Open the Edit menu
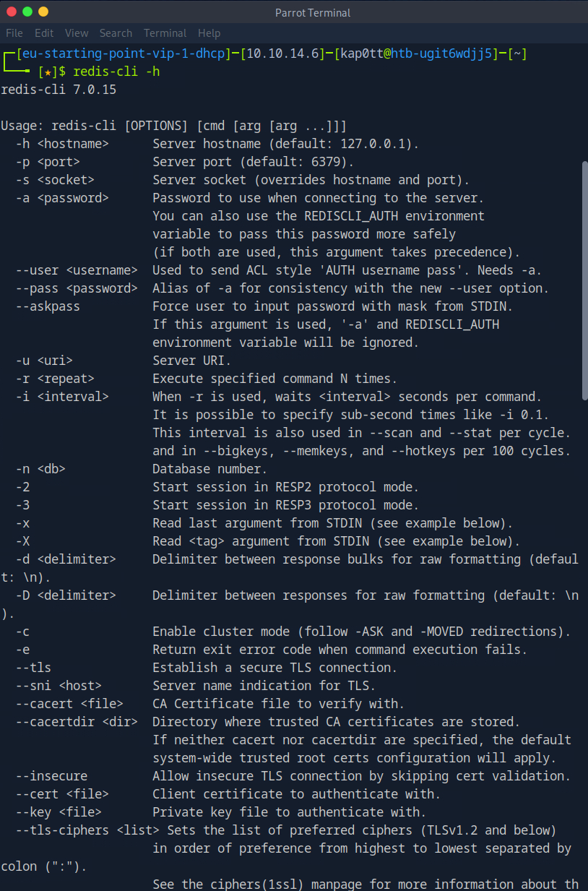588x891 pixels. pyautogui.click(x=44, y=33)
